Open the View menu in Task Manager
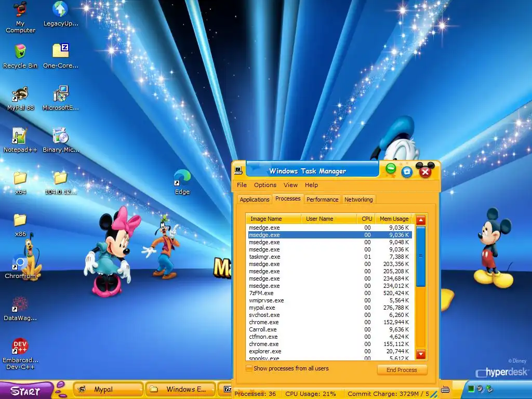This screenshot has width=532, height=399. 290,185
